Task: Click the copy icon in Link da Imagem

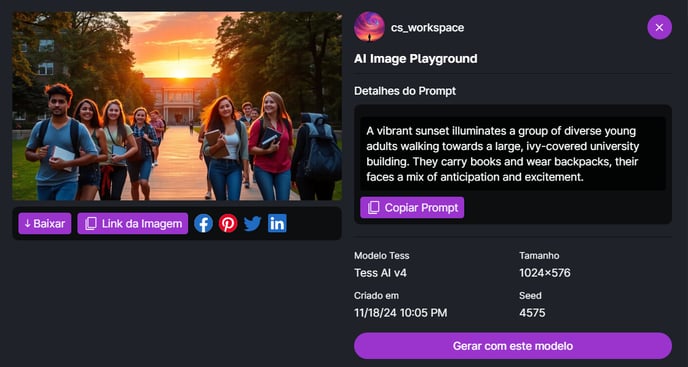Action: [x=91, y=224]
